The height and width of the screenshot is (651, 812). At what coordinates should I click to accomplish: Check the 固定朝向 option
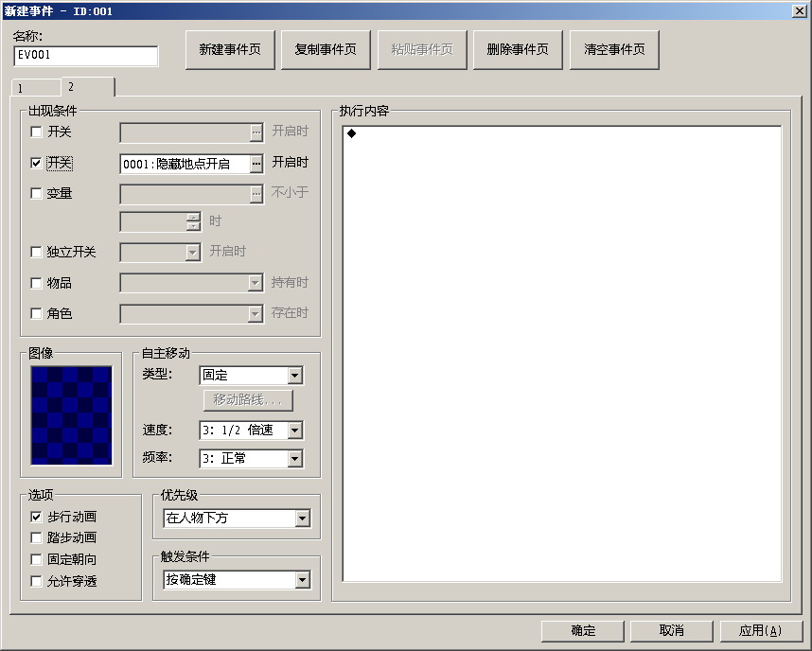point(36,560)
